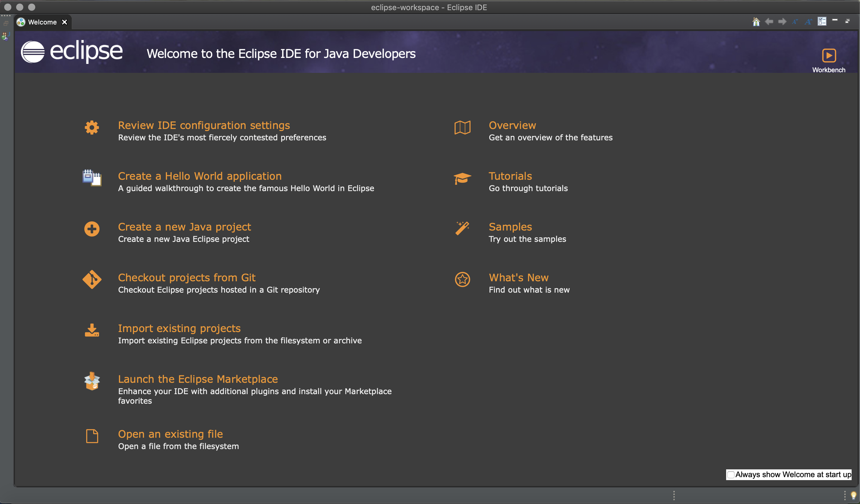
Task: Click the What's New link
Action: [518, 278]
